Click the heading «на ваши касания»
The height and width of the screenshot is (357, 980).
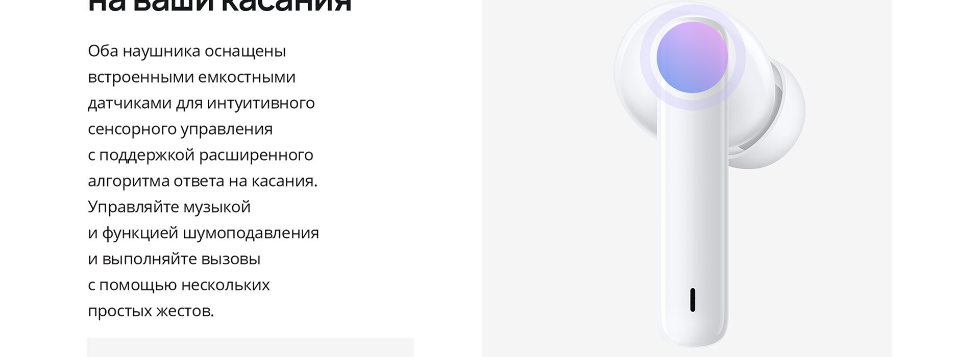220,6
